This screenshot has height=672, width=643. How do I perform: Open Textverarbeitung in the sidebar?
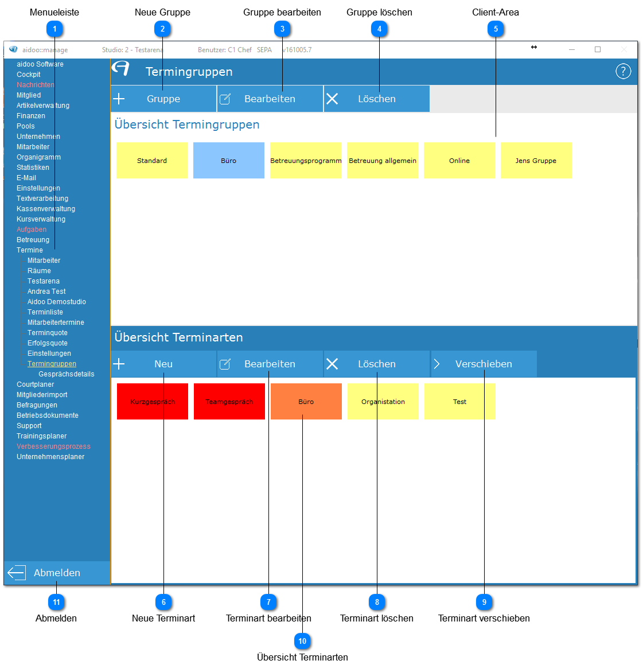click(42, 199)
